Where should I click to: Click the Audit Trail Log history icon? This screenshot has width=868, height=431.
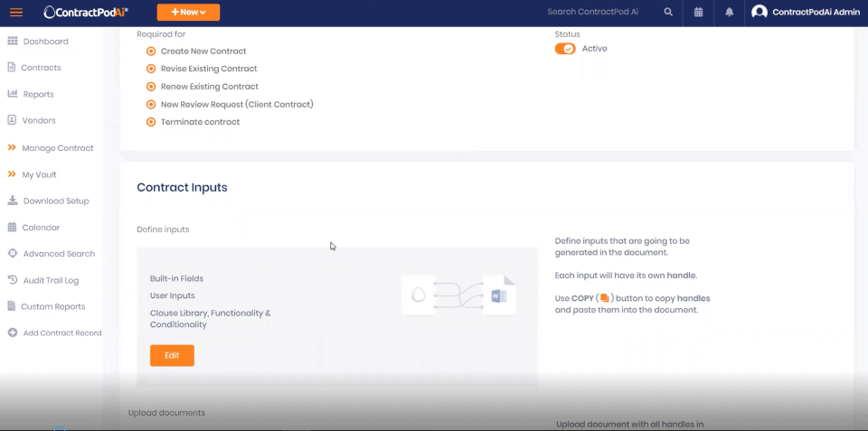[12, 280]
